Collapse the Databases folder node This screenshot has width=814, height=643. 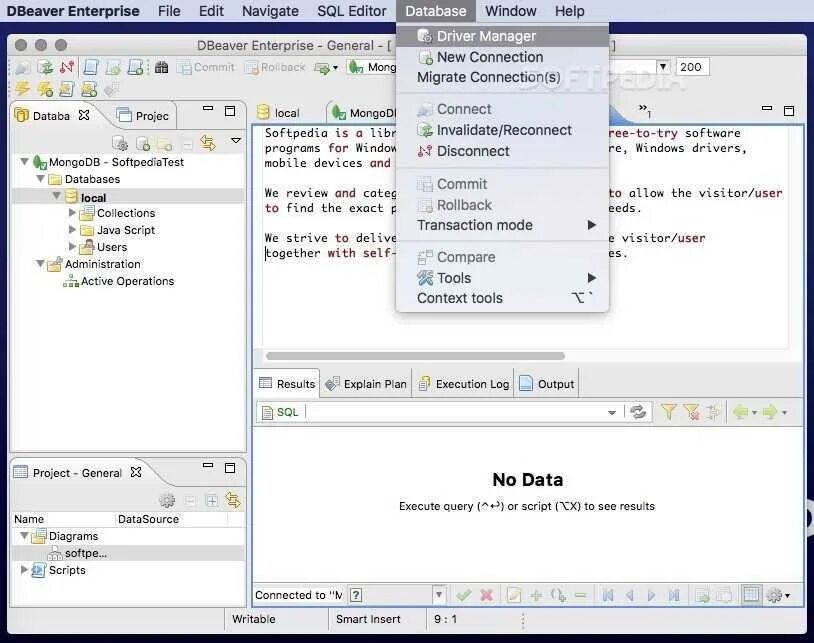[40, 179]
